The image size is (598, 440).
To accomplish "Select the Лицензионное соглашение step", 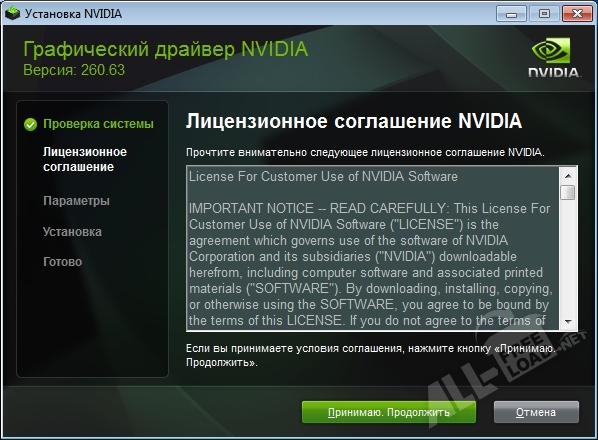I will click(x=85, y=159).
